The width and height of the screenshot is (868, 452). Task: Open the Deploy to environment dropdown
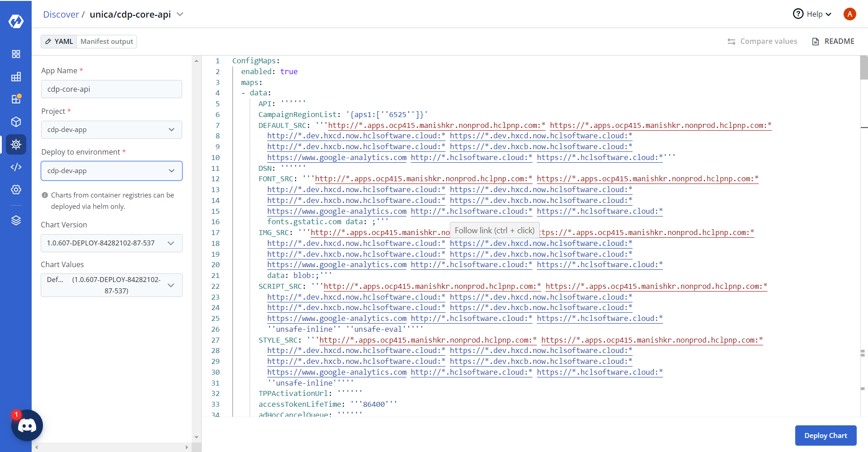[112, 171]
